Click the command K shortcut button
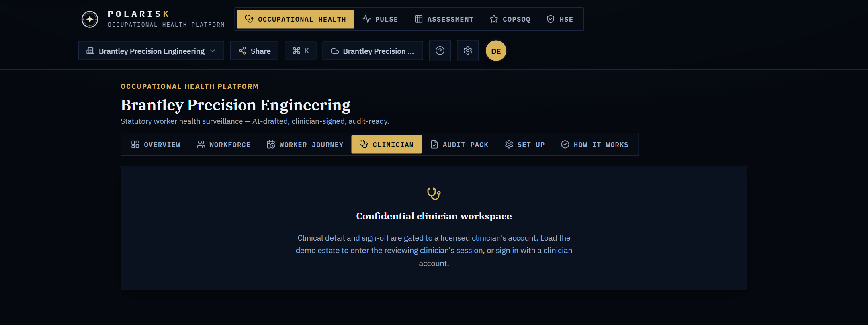Screen dimensions: 868x325 tap(301, 51)
